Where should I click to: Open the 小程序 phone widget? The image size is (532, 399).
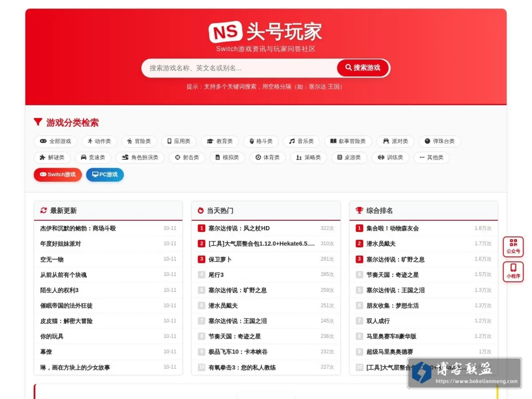[x=513, y=272]
